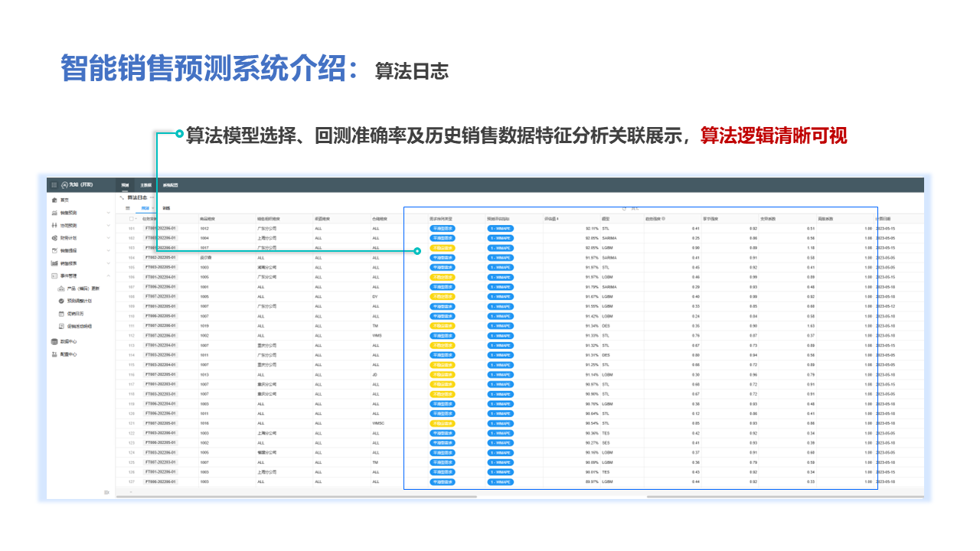Open dropdown arrow next to select-all checkbox
980x551 pixels.
coord(137,219)
